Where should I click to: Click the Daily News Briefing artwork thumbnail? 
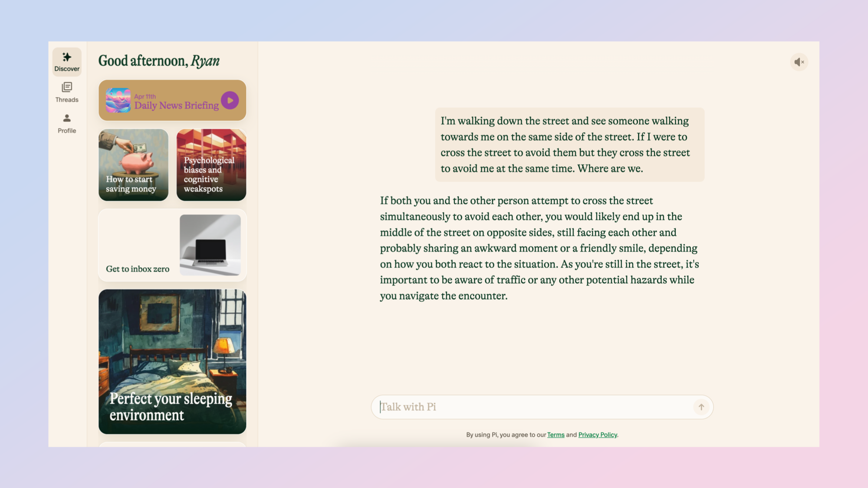[118, 100]
